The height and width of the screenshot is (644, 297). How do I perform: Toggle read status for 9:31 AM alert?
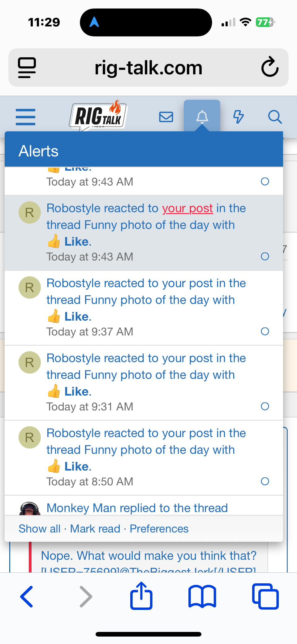coord(265,406)
